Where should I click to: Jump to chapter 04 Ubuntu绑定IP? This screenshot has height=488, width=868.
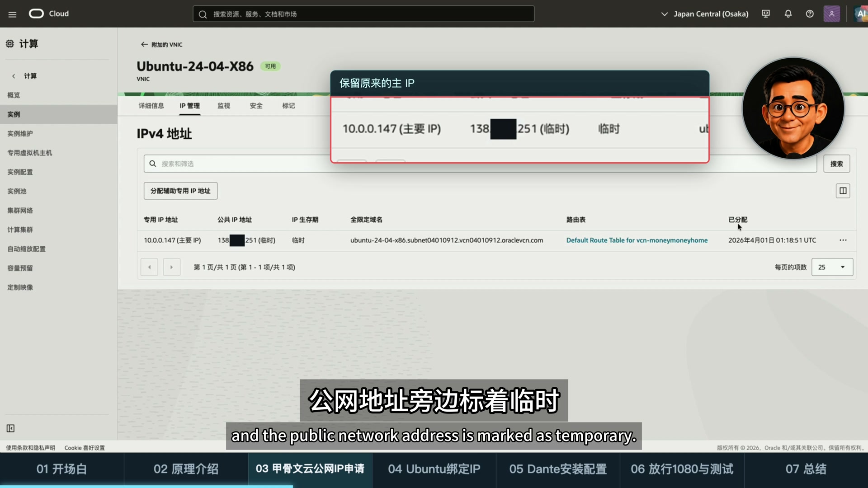point(434,469)
